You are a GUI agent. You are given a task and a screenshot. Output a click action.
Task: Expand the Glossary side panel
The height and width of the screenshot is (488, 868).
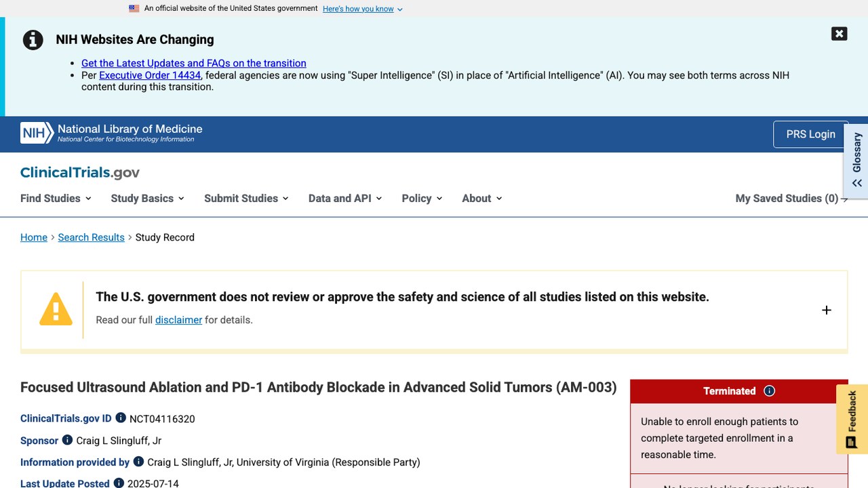856,161
